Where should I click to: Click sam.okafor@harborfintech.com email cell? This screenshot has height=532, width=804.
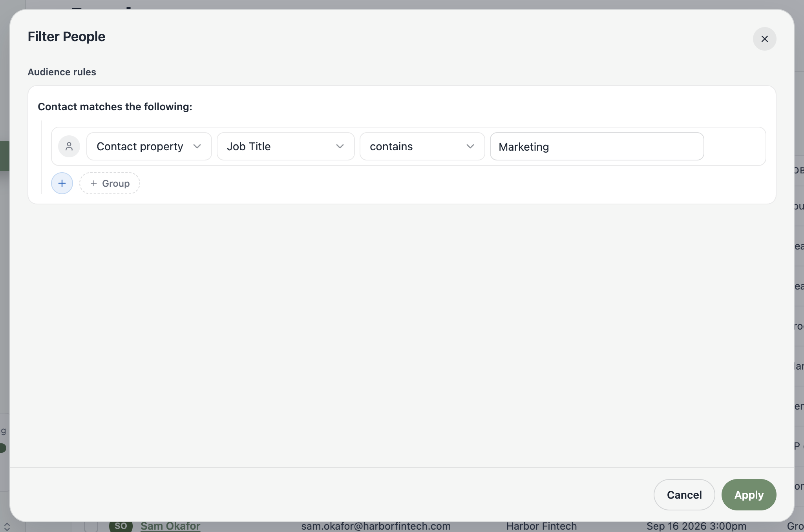(376, 526)
